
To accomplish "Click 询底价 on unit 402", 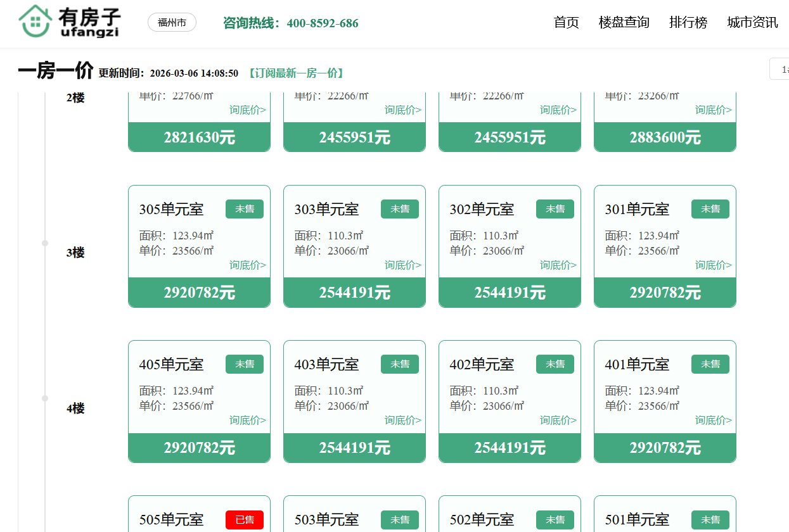I will point(558,420).
